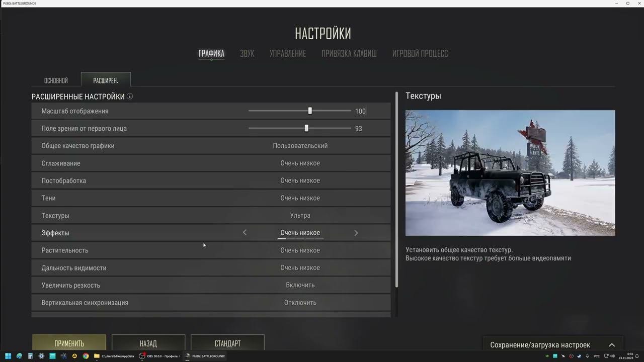Switch to the Звук tab
Image resolution: width=644 pixels, height=362 pixels.
coord(247,53)
